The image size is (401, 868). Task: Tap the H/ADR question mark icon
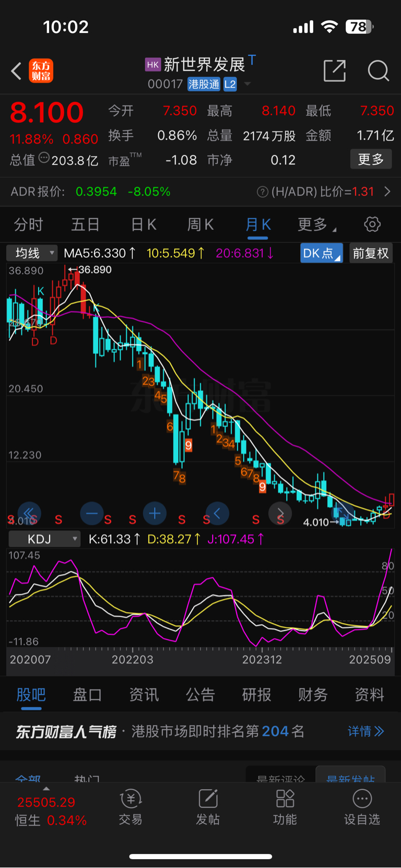263,192
